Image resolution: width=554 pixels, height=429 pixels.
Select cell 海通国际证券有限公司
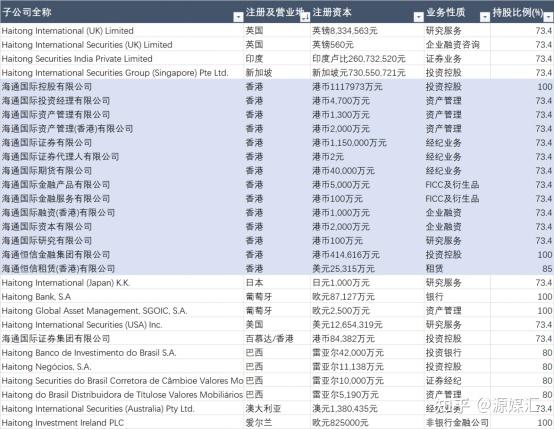pos(122,143)
